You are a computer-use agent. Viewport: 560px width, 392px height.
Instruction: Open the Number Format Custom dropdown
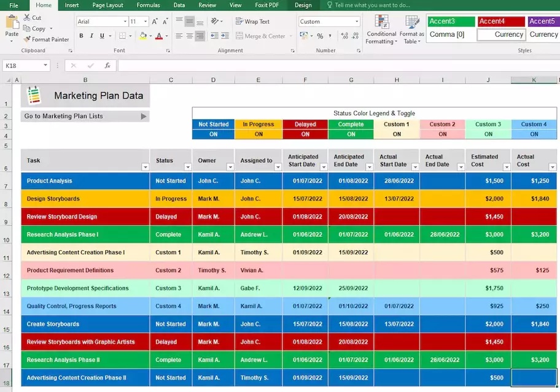point(357,21)
